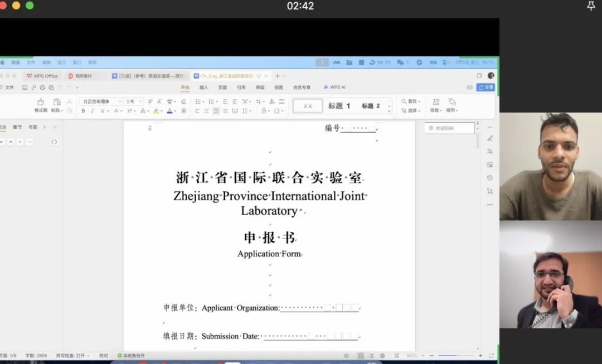Click the pen icon in right sidebar

point(490,138)
